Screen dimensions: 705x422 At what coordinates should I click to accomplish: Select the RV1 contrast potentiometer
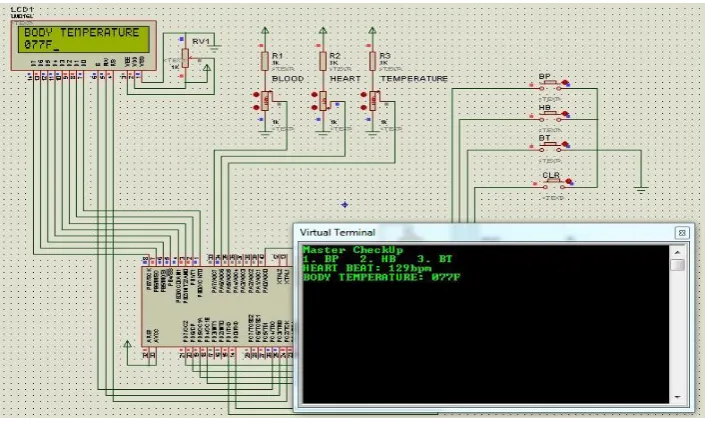185,58
